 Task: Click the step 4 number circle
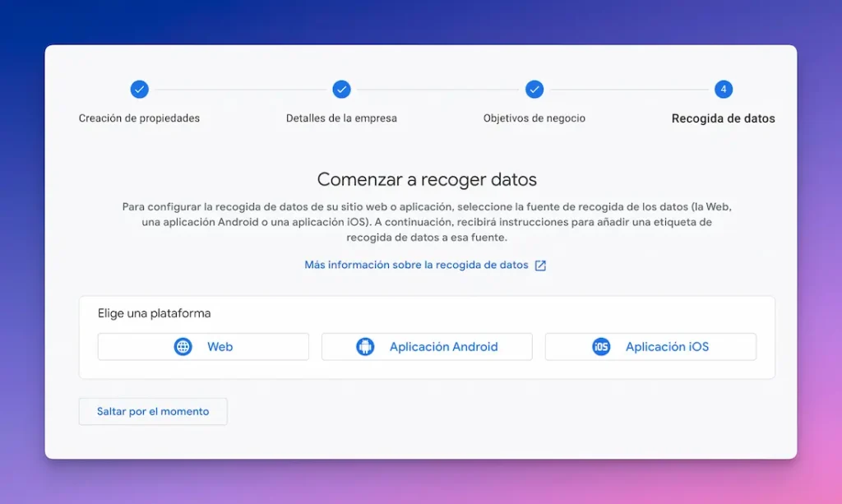(x=723, y=90)
